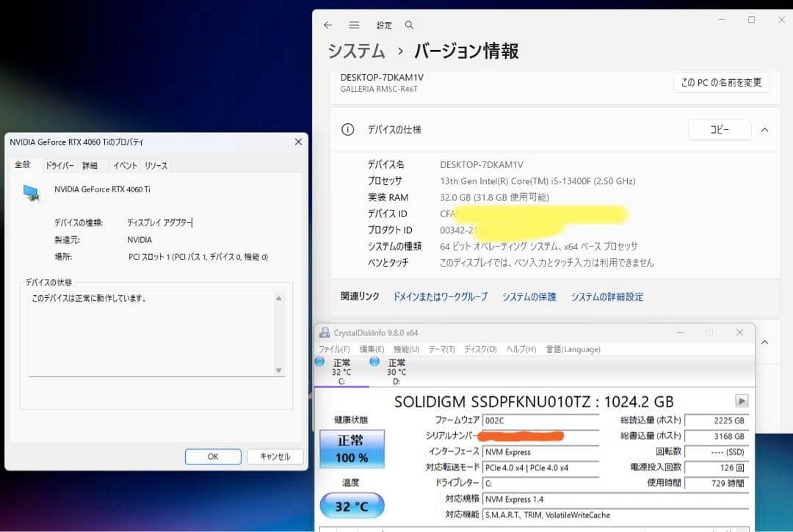Minimize the Settings window
This screenshot has width=793, height=532.
722,20
